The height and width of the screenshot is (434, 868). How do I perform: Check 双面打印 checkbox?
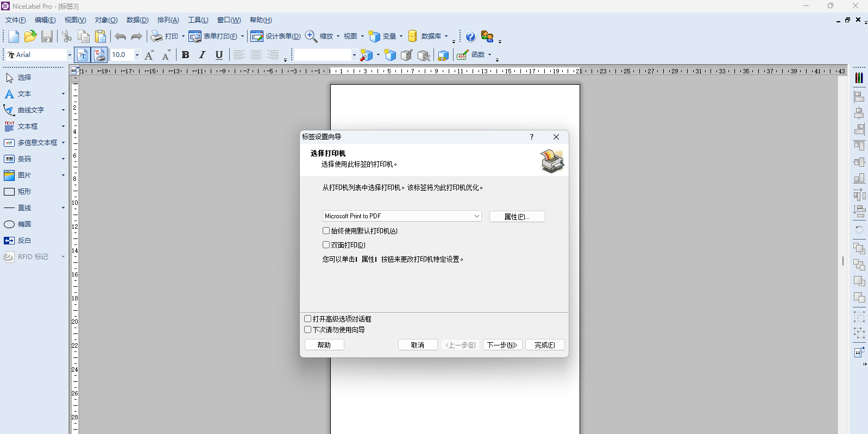pos(326,245)
